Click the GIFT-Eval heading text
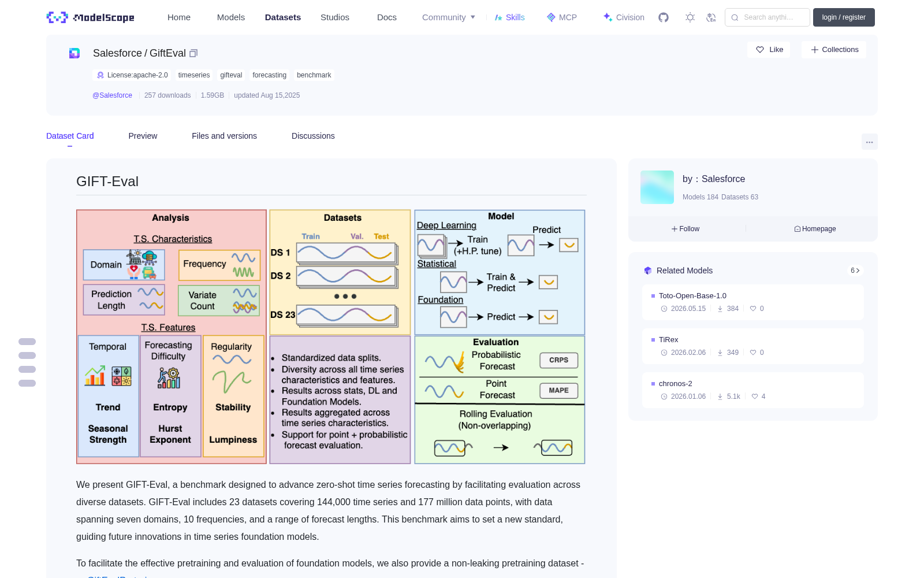 tap(107, 181)
